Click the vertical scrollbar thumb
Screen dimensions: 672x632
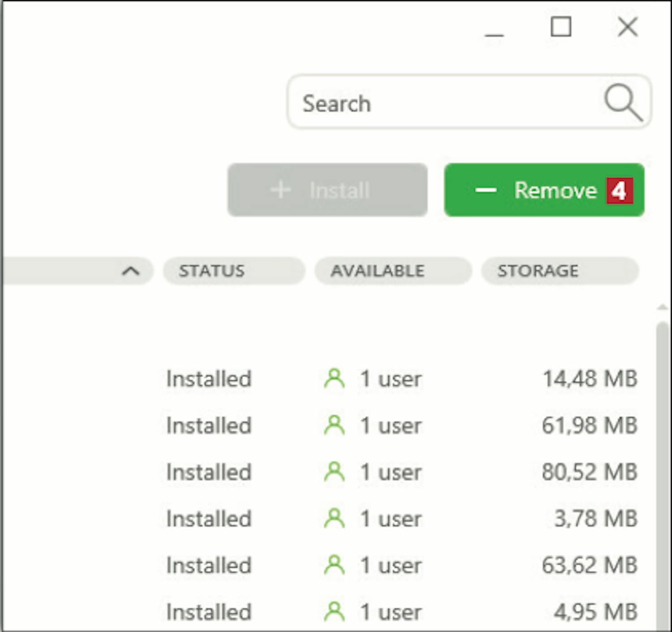pos(662,470)
